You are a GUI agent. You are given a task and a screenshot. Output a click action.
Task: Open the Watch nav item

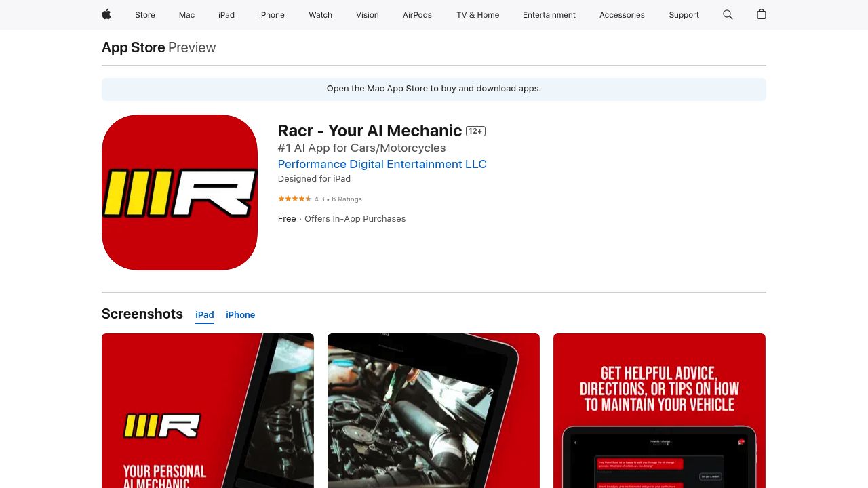(321, 15)
